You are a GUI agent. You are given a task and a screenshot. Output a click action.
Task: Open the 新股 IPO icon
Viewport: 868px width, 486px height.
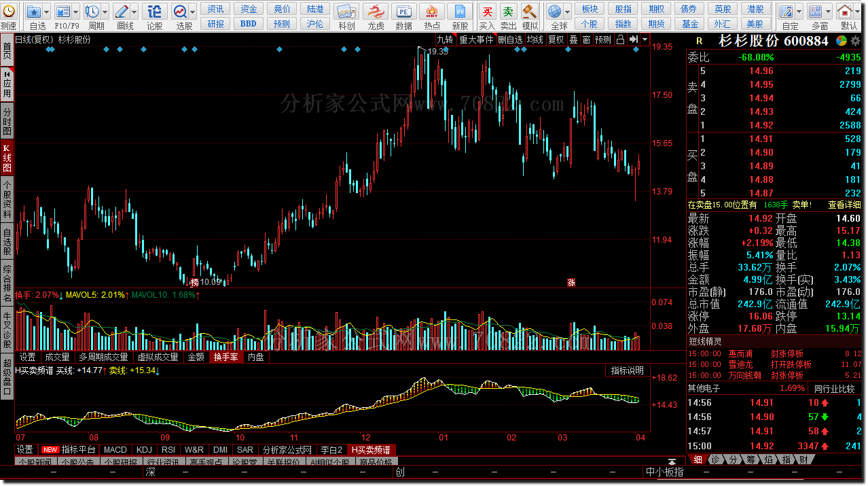(x=460, y=12)
